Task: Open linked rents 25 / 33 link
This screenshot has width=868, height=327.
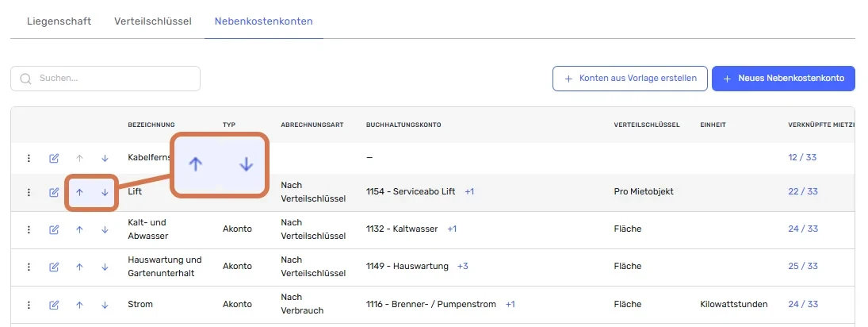Action: click(x=802, y=266)
